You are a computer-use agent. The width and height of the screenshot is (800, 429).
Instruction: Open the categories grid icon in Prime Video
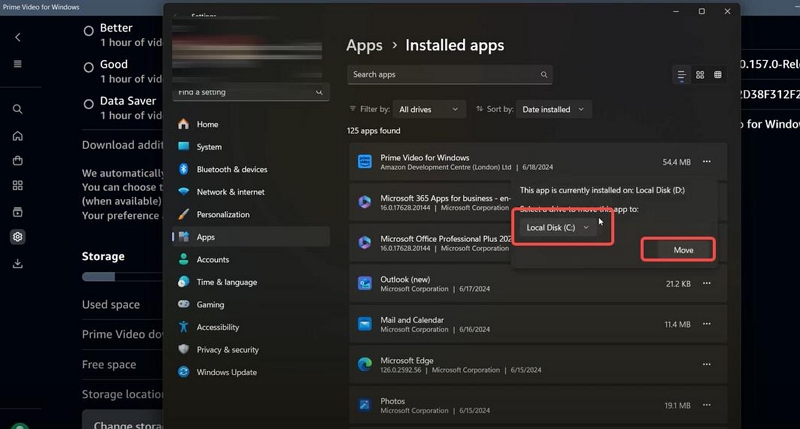[x=18, y=185]
